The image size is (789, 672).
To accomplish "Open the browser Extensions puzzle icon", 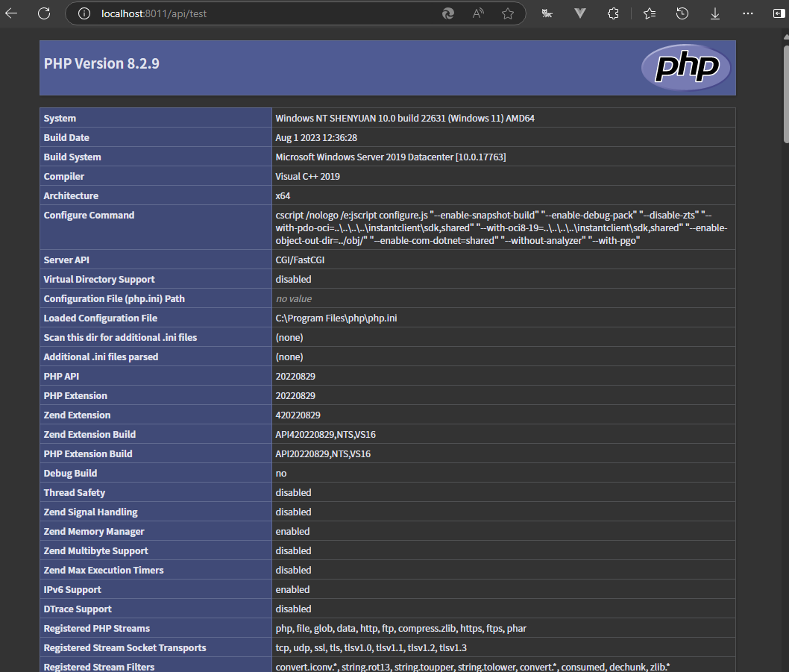I will pyautogui.click(x=613, y=13).
